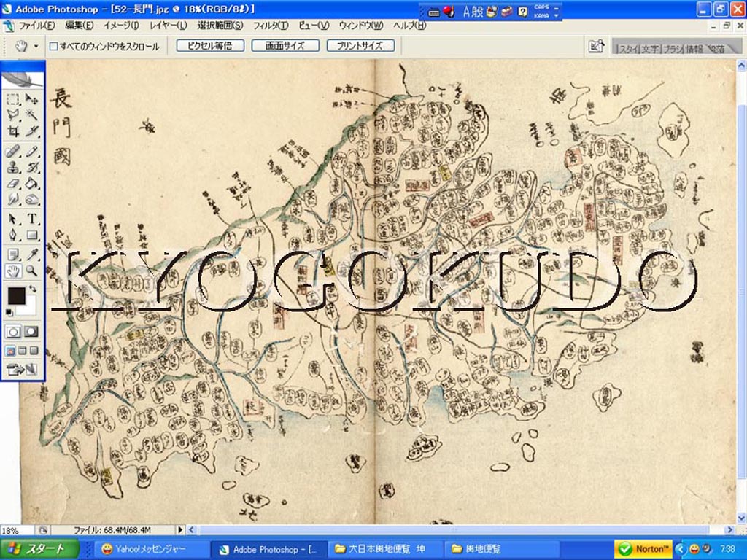
Task: Open the 選択範囲(S) menu
Action: (220, 26)
